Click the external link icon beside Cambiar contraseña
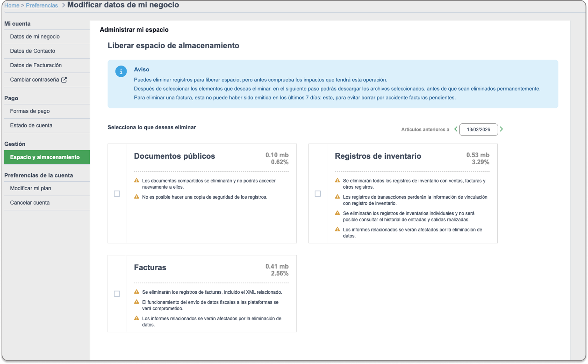 [64, 80]
